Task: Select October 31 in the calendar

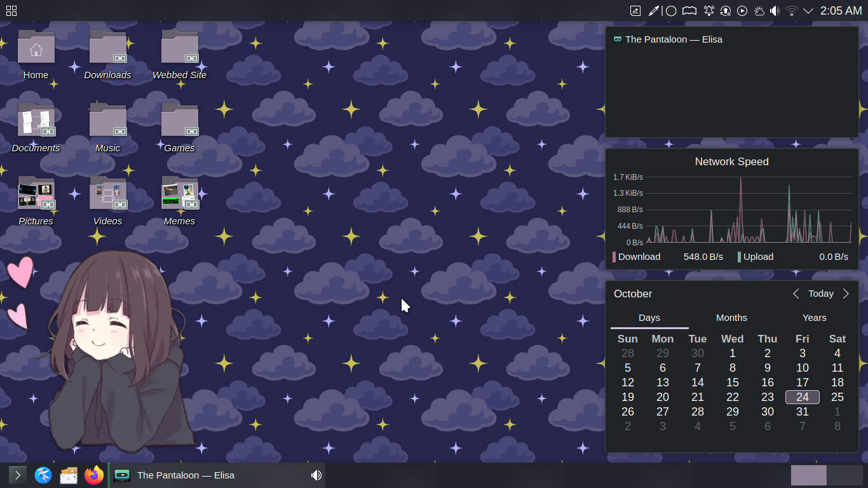Action: tap(802, 412)
